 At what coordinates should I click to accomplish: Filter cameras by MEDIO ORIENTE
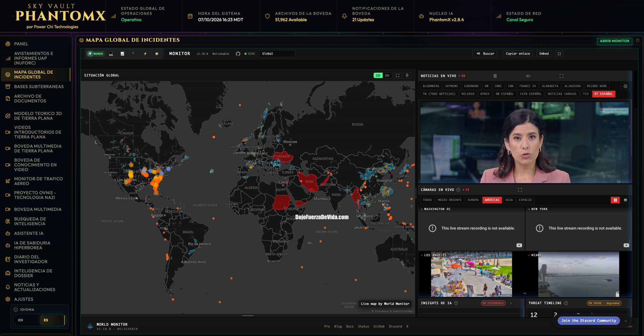[450, 200]
